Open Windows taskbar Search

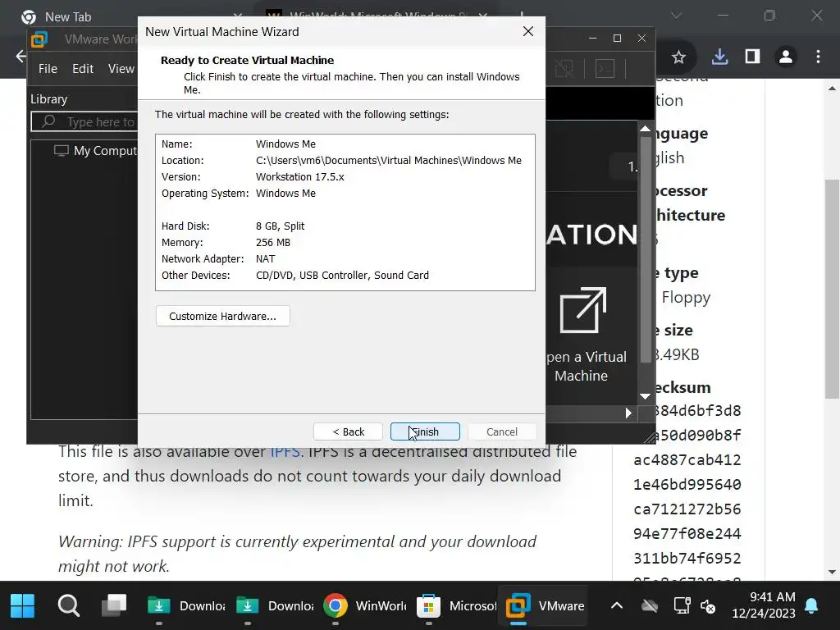point(69,606)
